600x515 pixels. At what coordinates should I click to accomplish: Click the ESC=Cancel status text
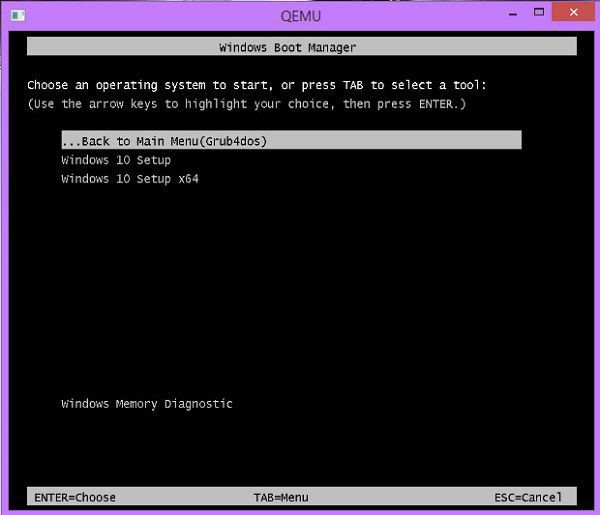coord(528,497)
